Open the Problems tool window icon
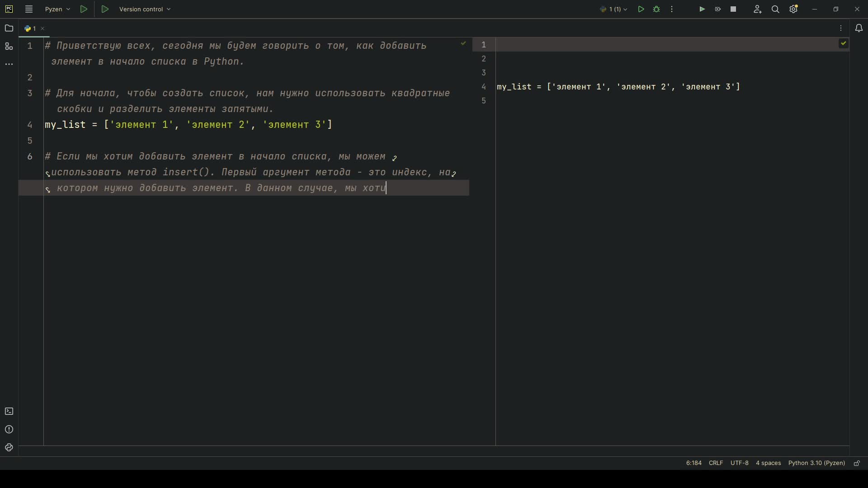 pyautogui.click(x=9, y=429)
